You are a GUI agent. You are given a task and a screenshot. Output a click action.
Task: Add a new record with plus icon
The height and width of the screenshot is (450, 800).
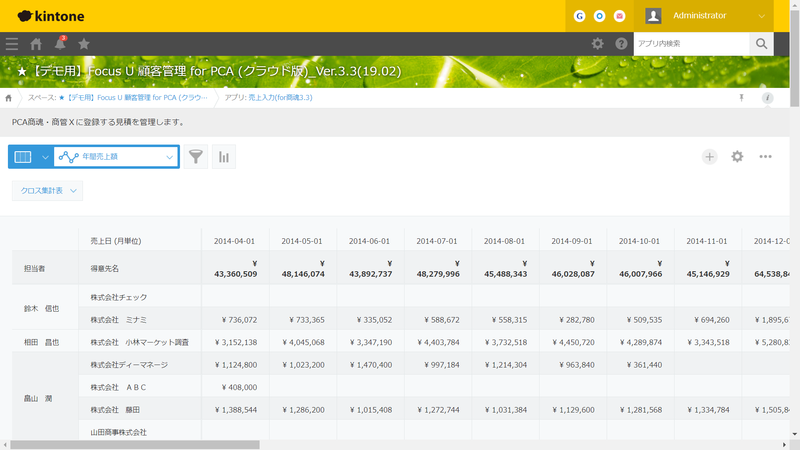point(709,157)
